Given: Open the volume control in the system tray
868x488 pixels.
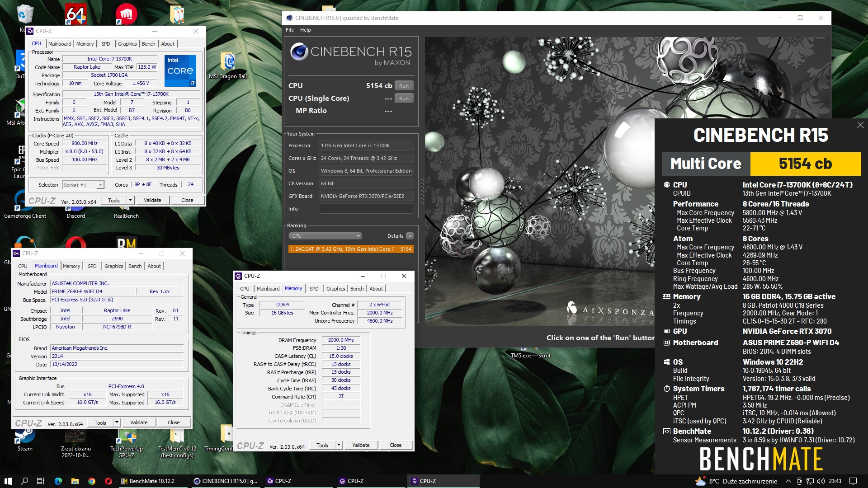Looking at the screenshot, I should coord(821,481).
